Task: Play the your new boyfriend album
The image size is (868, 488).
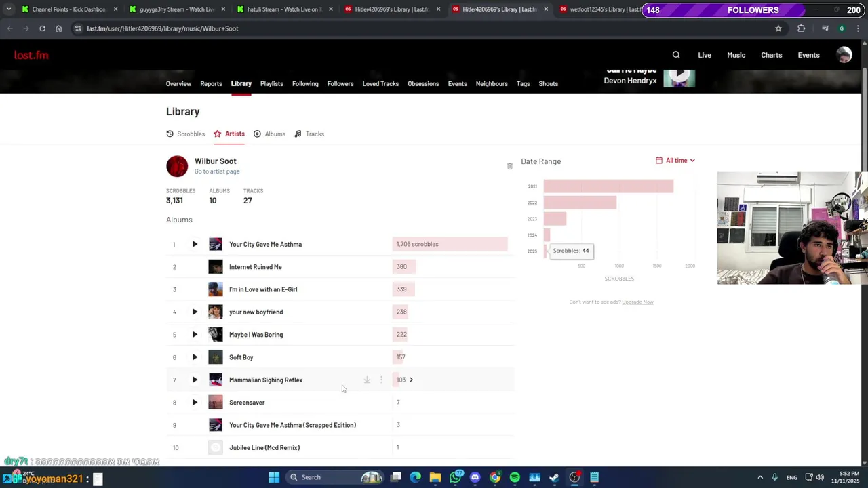Action: point(195,312)
